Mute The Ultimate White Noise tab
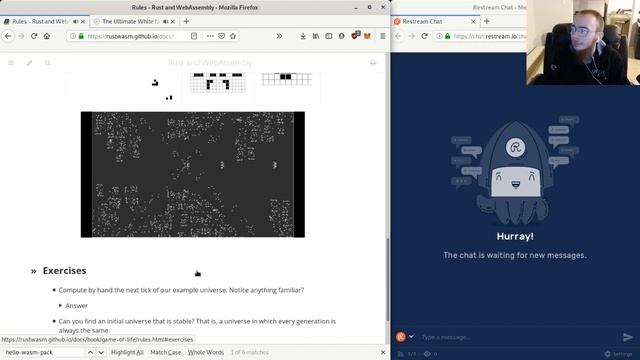This screenshot has height=360, width=640. (165, 21)
